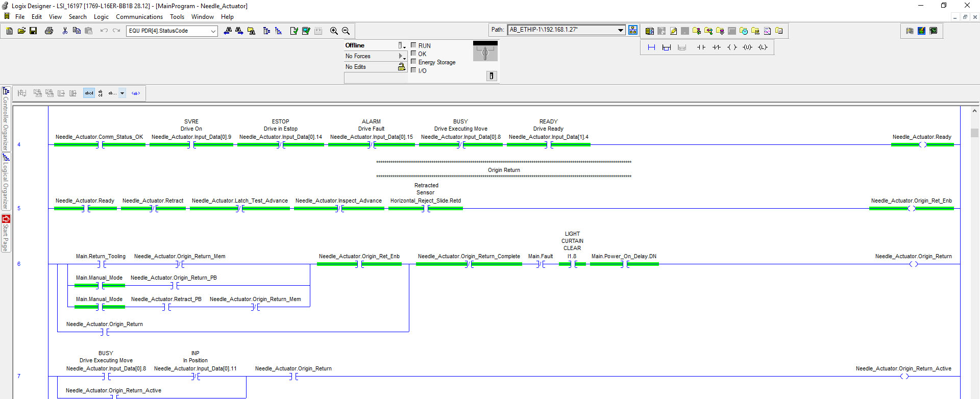Viewport: 980px width, 399px height.
Task: Click the controller keyswitch image
Action: (x=485, y=52)
